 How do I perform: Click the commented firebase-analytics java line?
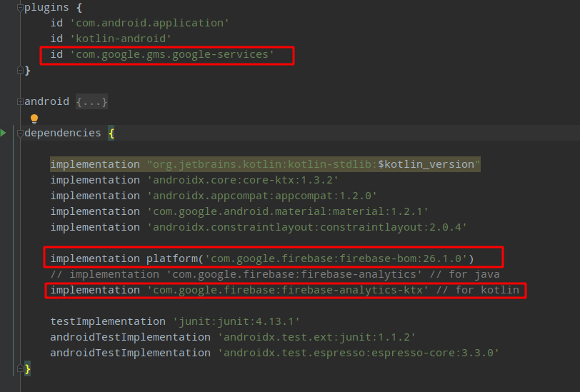[275, 274]
